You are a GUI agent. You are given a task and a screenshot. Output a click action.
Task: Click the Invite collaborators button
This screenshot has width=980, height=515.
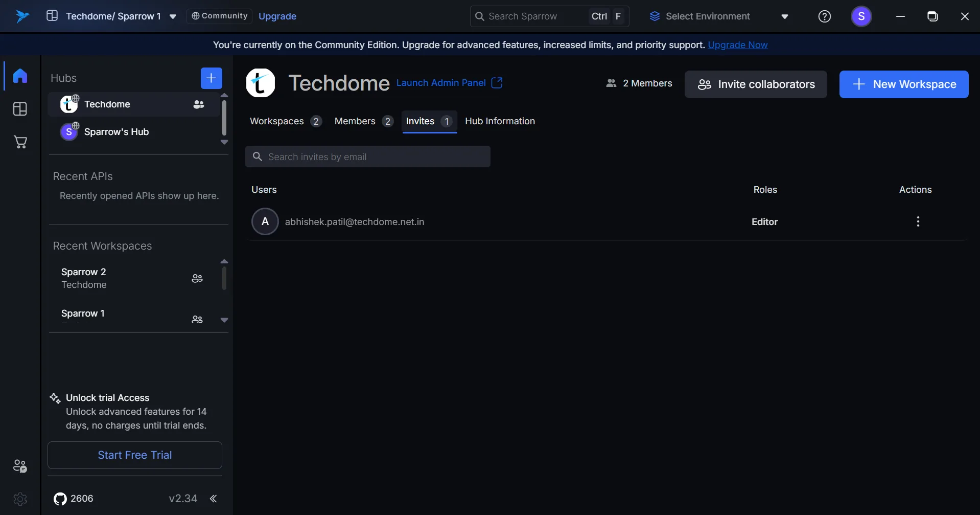756,84
